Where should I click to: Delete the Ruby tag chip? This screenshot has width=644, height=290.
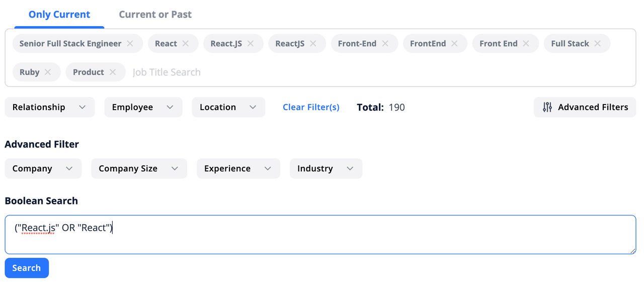click(x=48, y=72)
